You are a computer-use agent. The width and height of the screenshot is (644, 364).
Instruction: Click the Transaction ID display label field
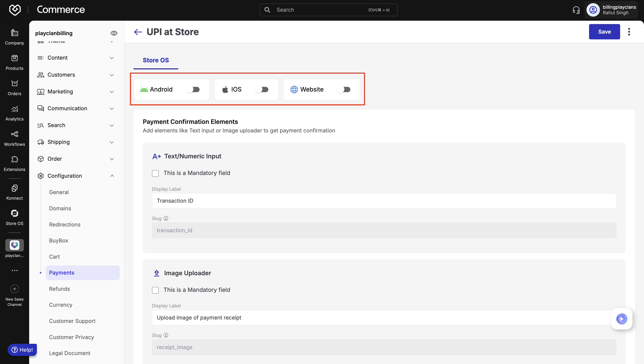[x=384, y=201]
